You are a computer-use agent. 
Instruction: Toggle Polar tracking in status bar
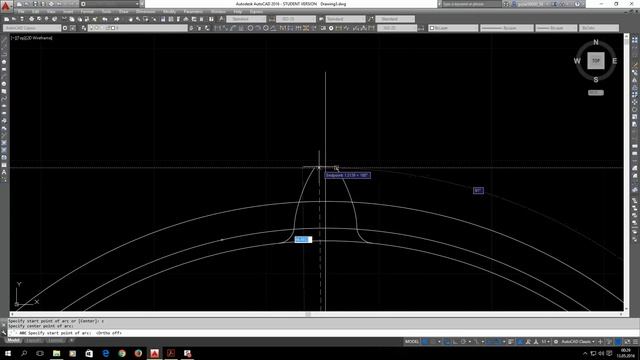pos(463,342)
